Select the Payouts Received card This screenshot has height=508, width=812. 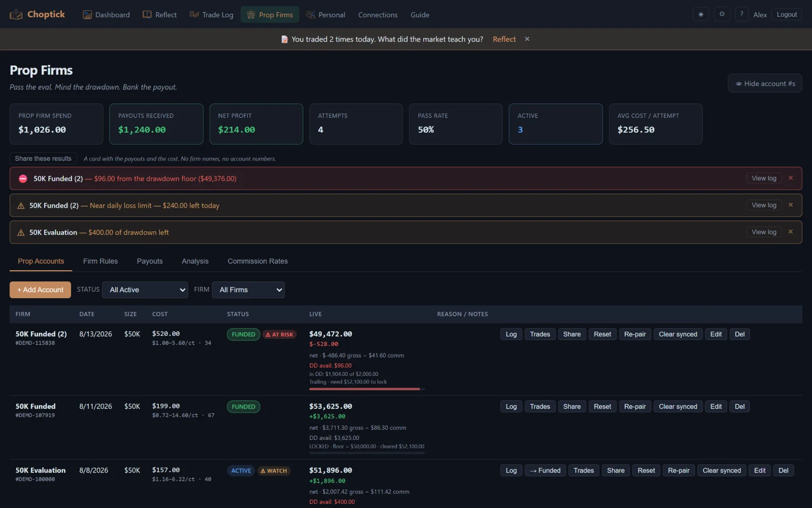[x=156, y=124]
